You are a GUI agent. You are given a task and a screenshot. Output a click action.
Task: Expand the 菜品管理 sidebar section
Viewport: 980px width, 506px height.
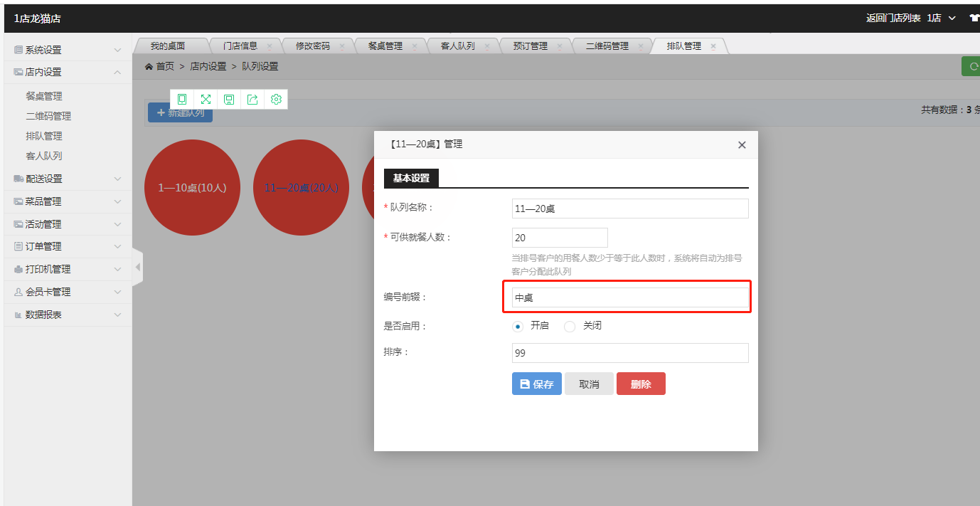coord(68,201)
